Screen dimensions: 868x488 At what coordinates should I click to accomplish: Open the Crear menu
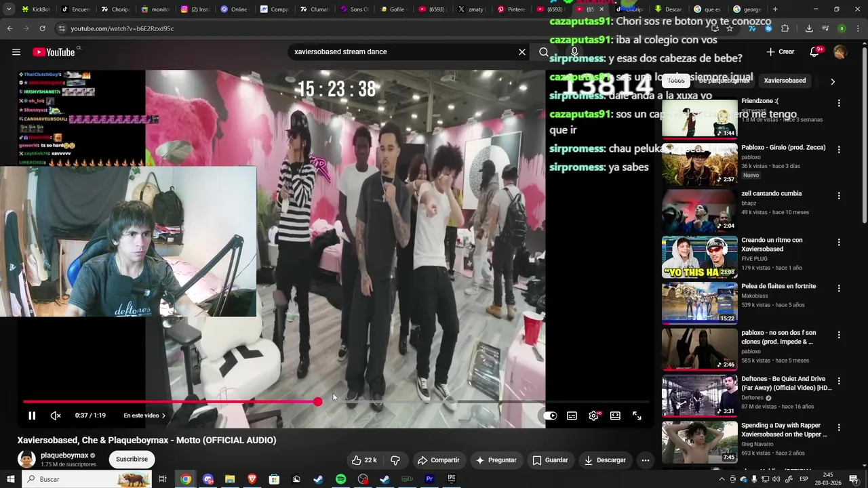[x=780, y=52]
